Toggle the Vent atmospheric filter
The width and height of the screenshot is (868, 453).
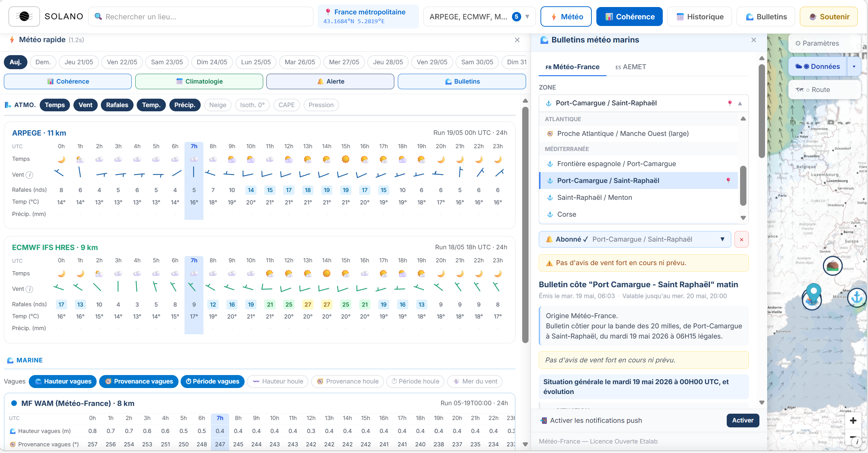[x=85, y=105]
